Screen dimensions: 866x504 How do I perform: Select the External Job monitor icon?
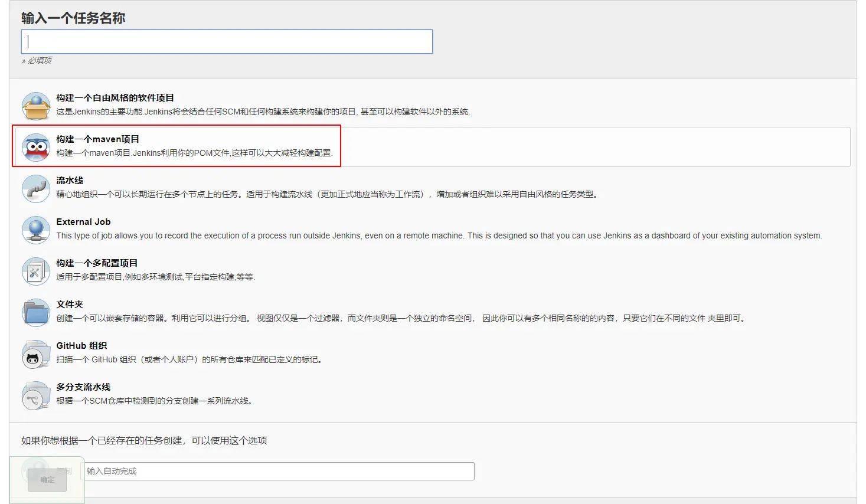(x=36, y=230)
